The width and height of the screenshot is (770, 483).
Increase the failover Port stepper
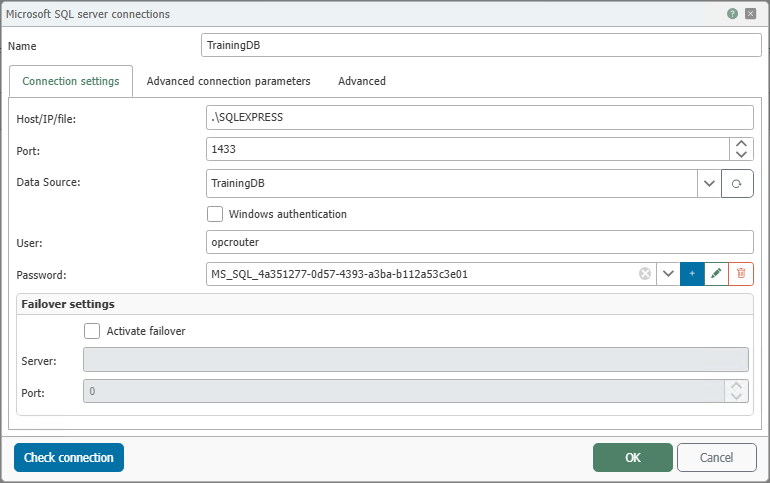click(736, 386)
